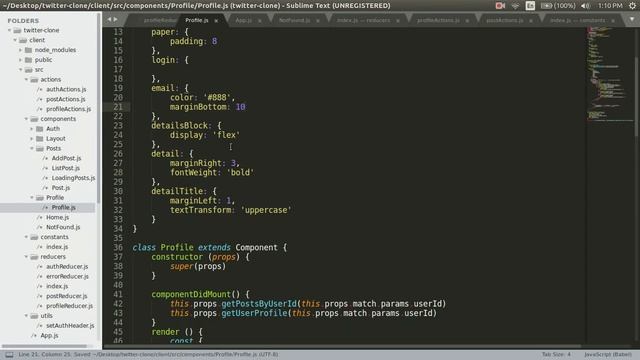Click the screen recording icon in system tray
This screenshot has height=360, width=640.
[500, 6]
